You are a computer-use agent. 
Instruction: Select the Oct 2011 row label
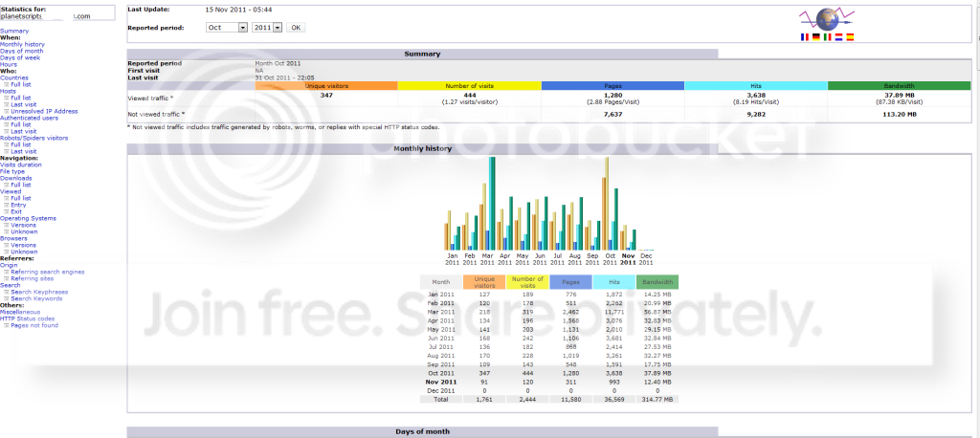tap(441, 373)
